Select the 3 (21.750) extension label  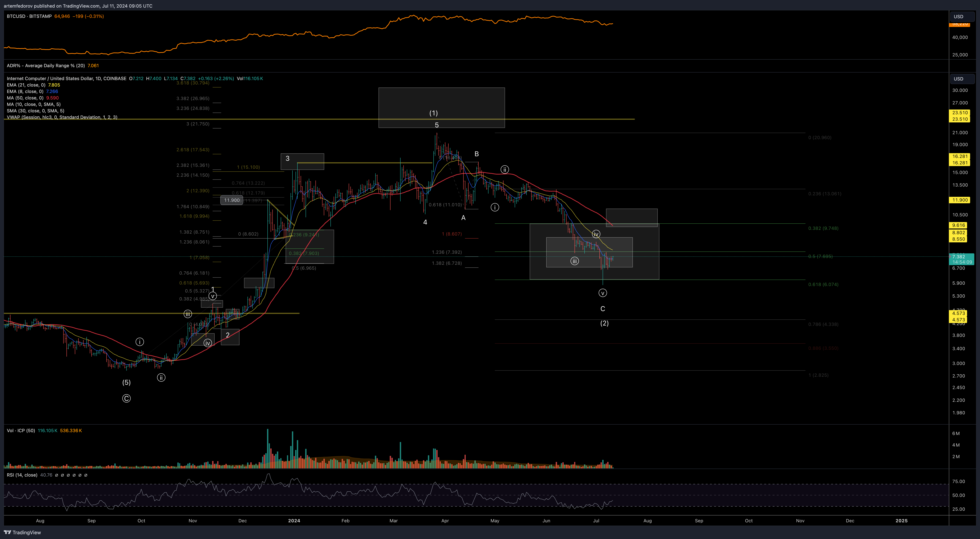click(198, 124)
